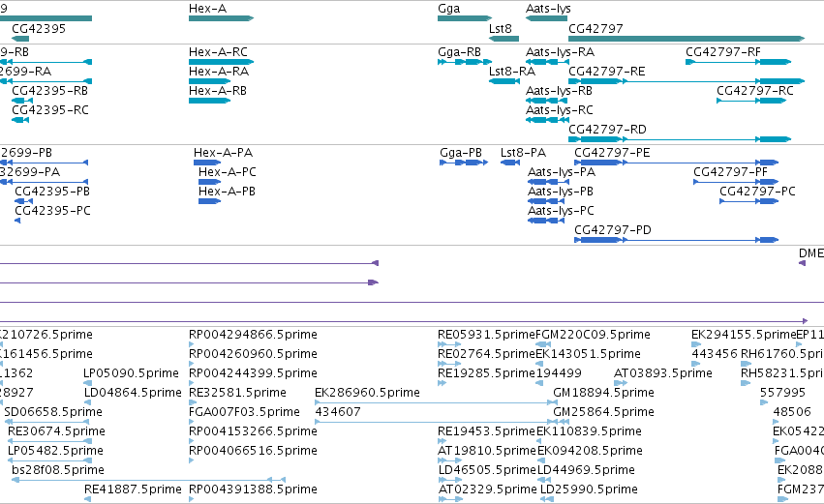Click protein CG42797-PC

[x=748, y=201]
